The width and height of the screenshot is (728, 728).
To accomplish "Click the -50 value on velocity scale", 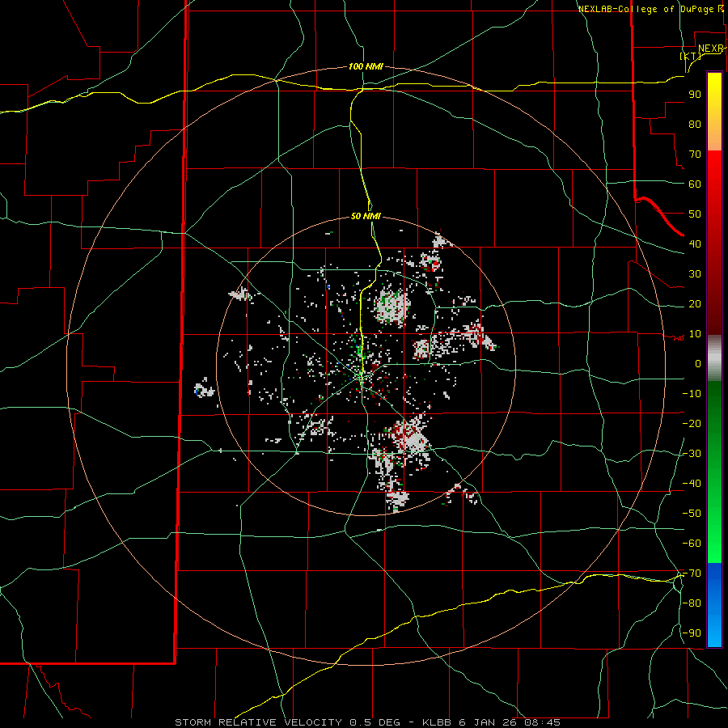I will coord(692,514).
